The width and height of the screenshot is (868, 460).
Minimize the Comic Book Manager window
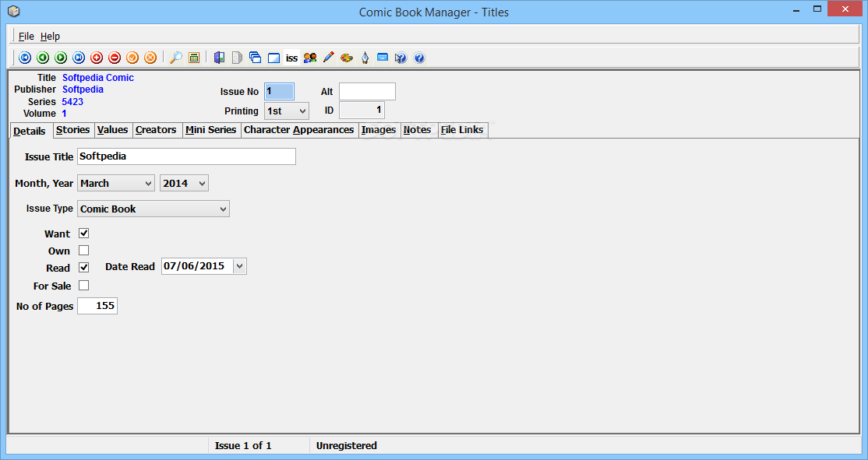[796, 9]
